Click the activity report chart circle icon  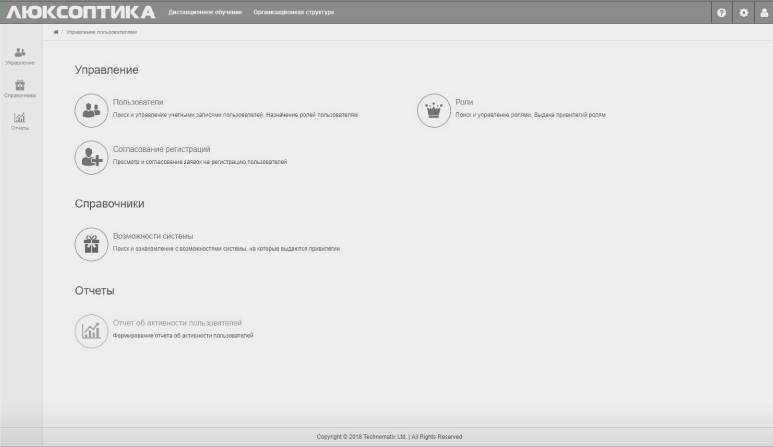tap(91, 331)
